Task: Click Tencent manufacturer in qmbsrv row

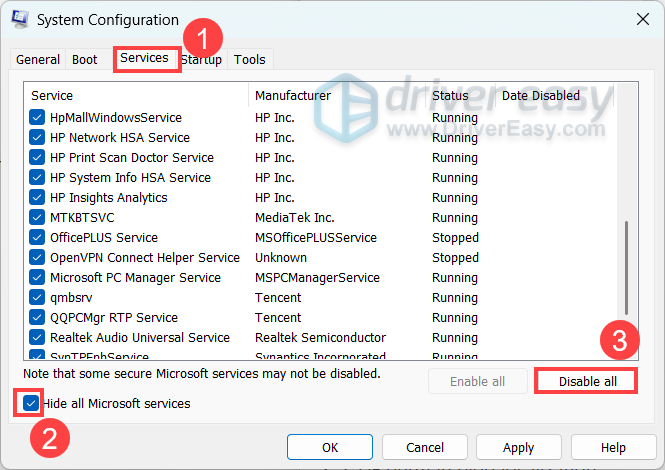Action: 278,297
